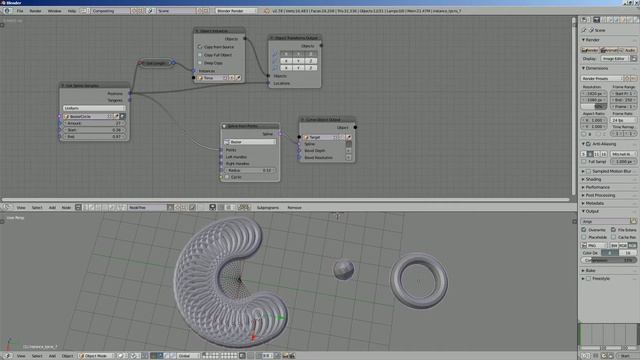The width and height of the screenshot is (640, 360).
Task: Open the Display Image Editor dropdown
Action: (x=614, y=59)
